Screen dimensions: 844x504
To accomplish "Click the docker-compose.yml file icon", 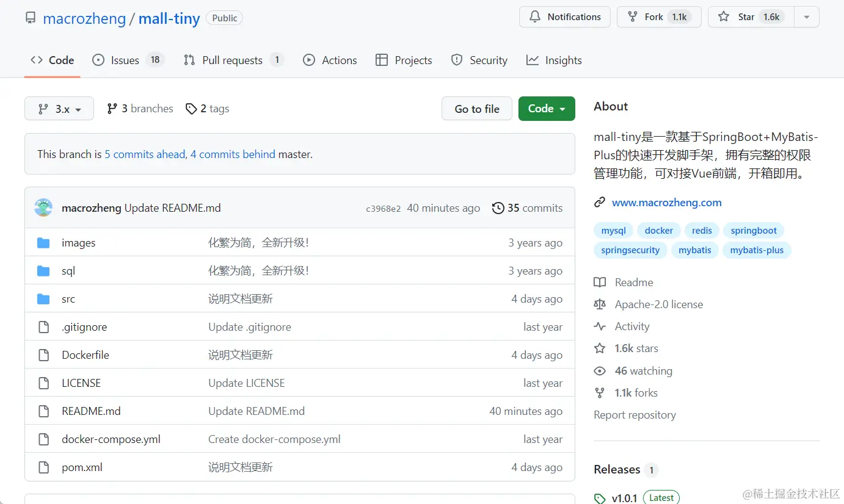I will (x=43, y=439).
